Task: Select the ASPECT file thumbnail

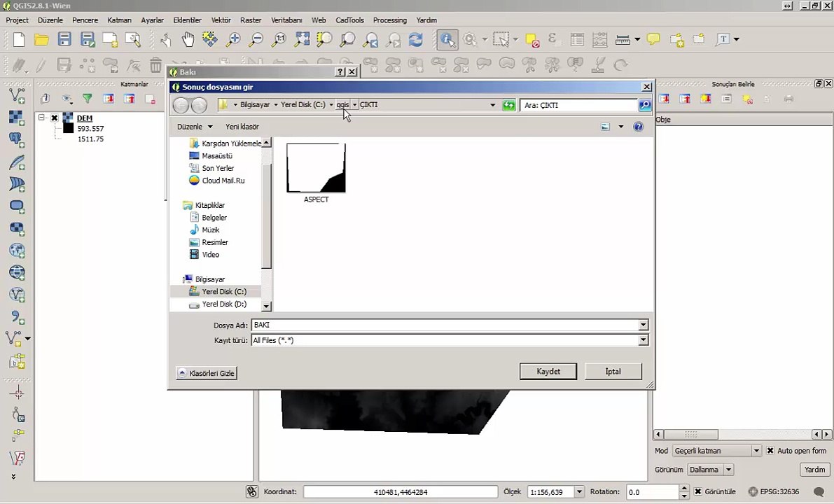Action: pos(316,173)
